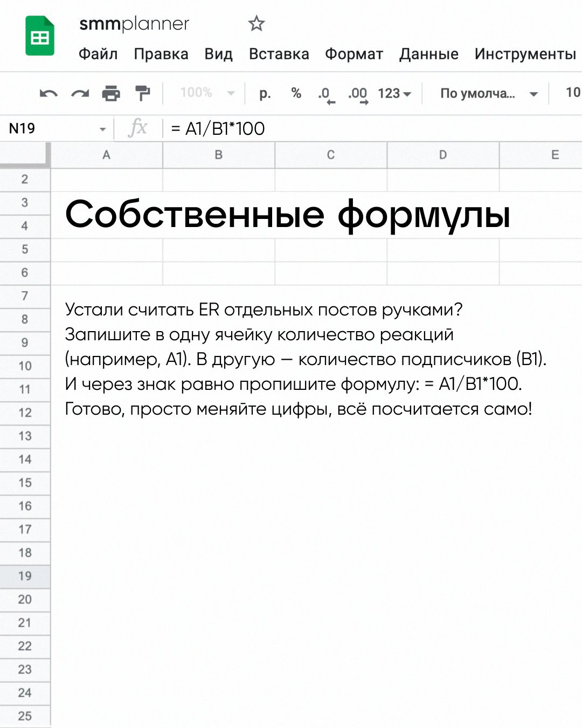Click the formula bar with = A1/B1*100
Viewport: 582px width, 728px height.
point(372,128)
